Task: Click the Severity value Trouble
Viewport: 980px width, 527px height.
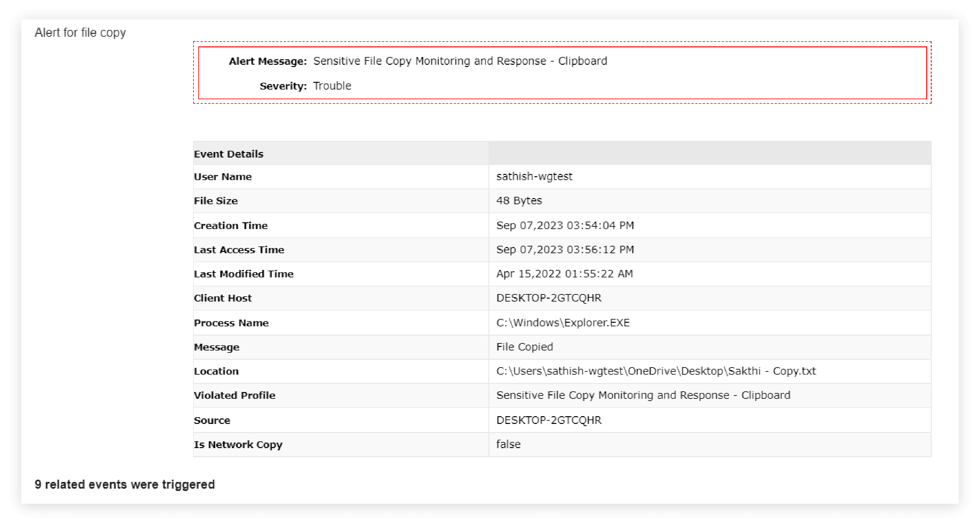Action: (x=332, y=86)
